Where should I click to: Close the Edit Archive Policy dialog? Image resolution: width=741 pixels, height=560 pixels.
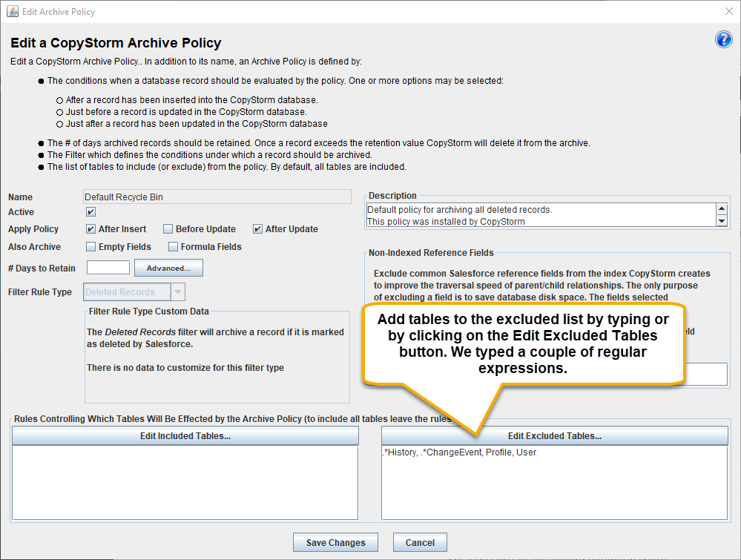728,11
